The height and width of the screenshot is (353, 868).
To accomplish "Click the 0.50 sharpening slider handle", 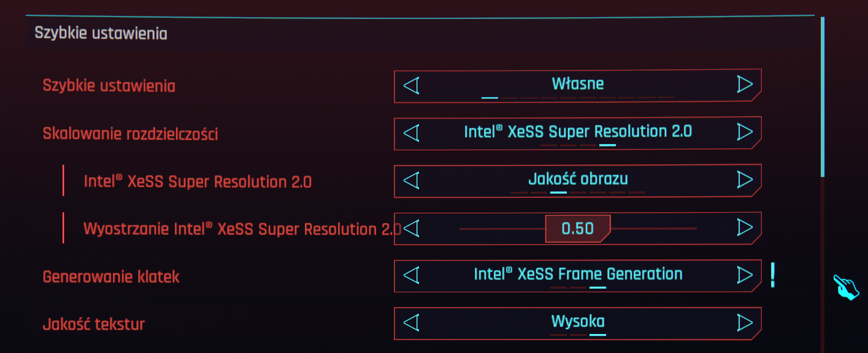I will pos(577,229).
